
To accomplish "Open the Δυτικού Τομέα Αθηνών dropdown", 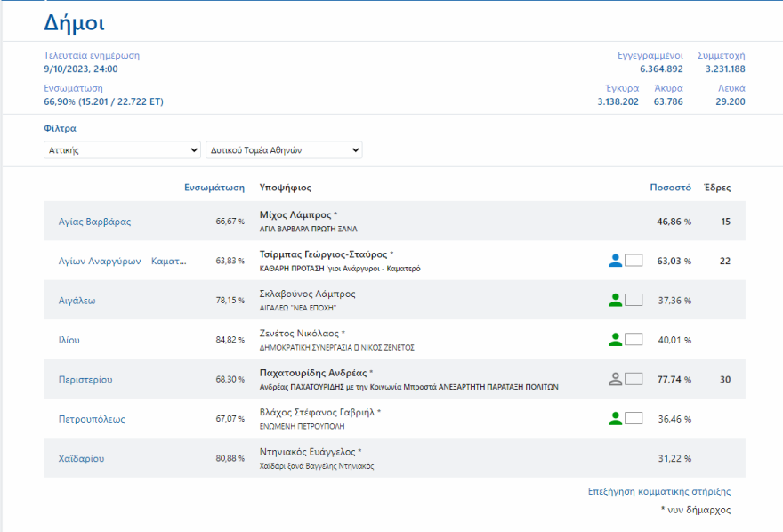I will pyautogui.click(x=284, y=150).
